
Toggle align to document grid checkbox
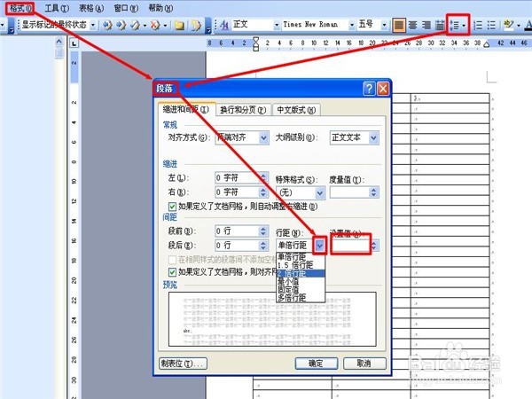[x=172, y=272]
